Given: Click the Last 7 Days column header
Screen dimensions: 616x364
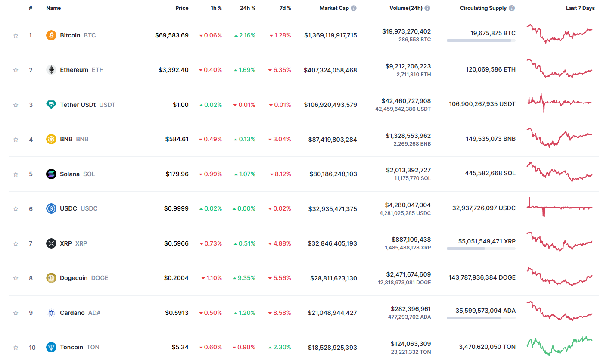Looking at the screenshot, I should coord(580,8).
